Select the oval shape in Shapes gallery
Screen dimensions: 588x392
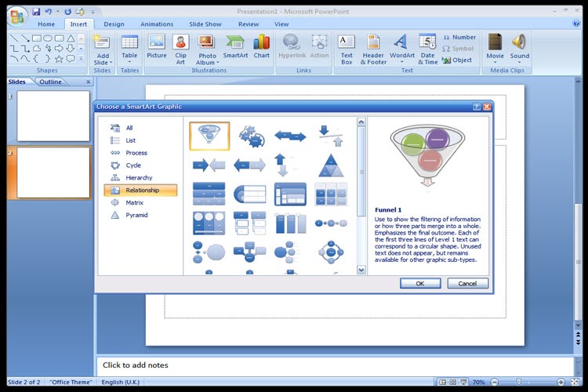48,38
